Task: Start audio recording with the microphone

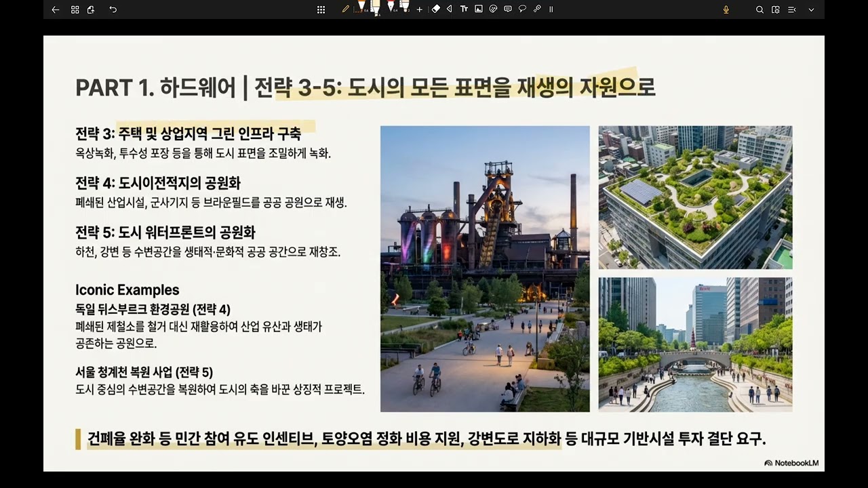Action: (726, 9)
